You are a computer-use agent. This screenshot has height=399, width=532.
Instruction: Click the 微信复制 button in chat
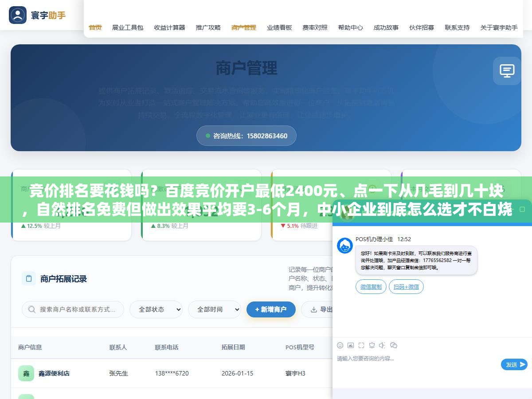point(371,286)
